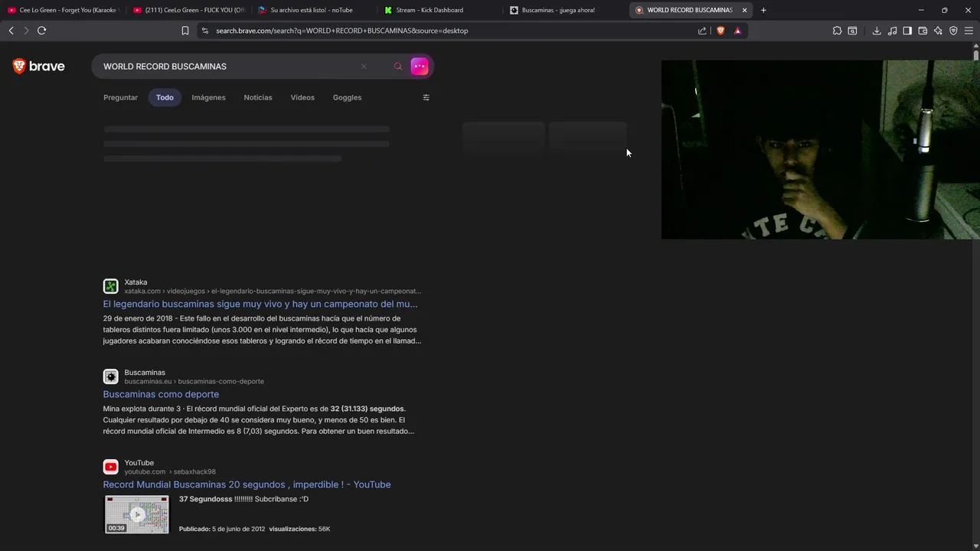
Task: Click the xataka.com breadcrumb URL
Action: [x=273, y=292]
